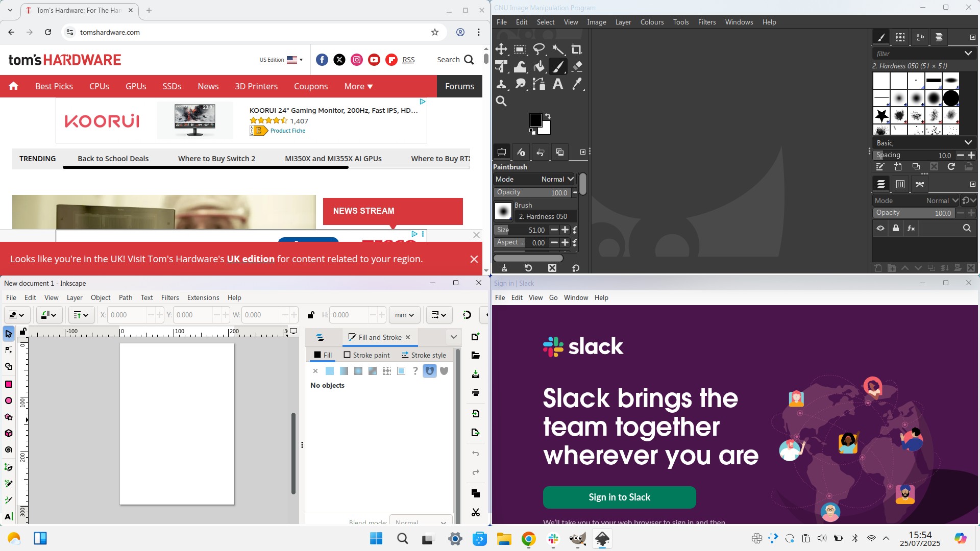The width and height of the screenshot is (980, 551).
Task: Click the no-paint X in Inkscape Fill
Action: click(315, 371)
